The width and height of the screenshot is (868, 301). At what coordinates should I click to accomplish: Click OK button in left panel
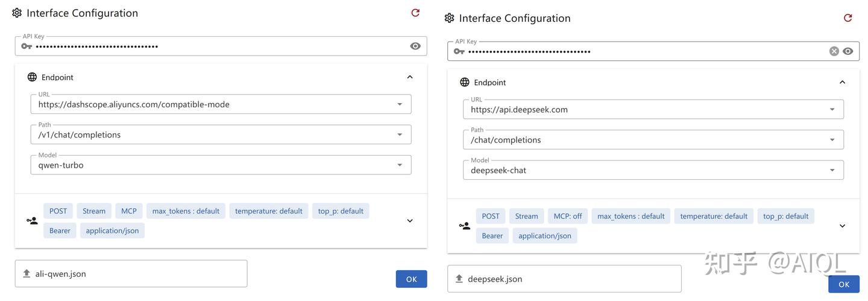click(411, 279)
